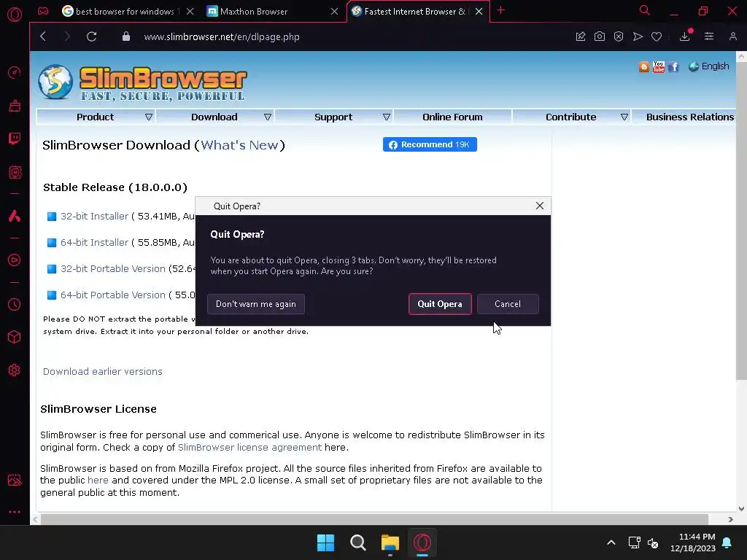
Task: Expand the Download menu arrow
Action: pos(268,117)
